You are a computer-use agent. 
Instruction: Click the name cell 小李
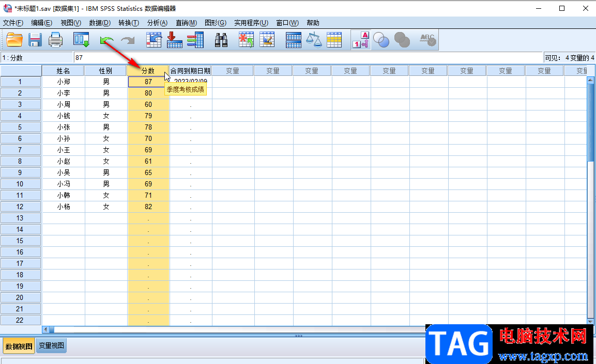pos(64,93)
